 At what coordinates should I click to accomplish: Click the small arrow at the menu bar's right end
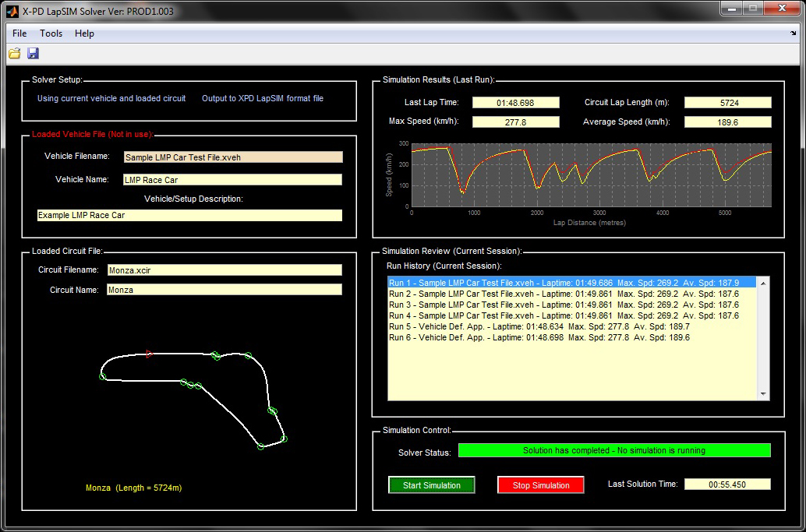(794, 33)
